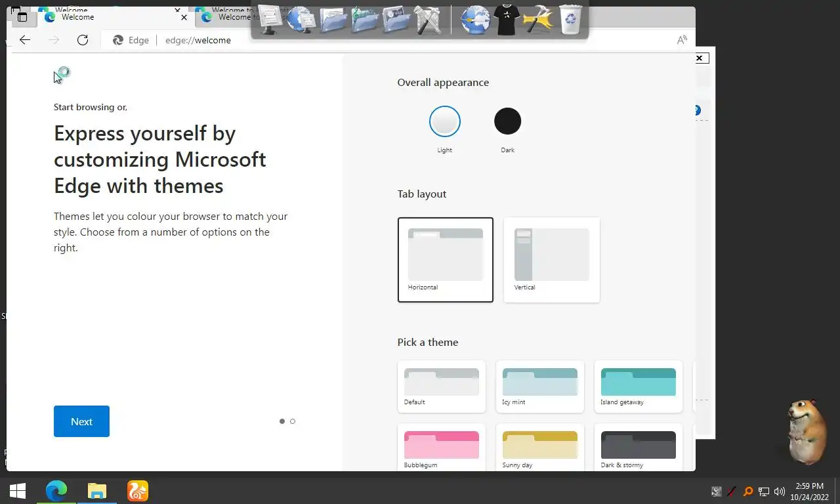
Task: Open the documents folder dock icon
Action: (x=333, y=20)
